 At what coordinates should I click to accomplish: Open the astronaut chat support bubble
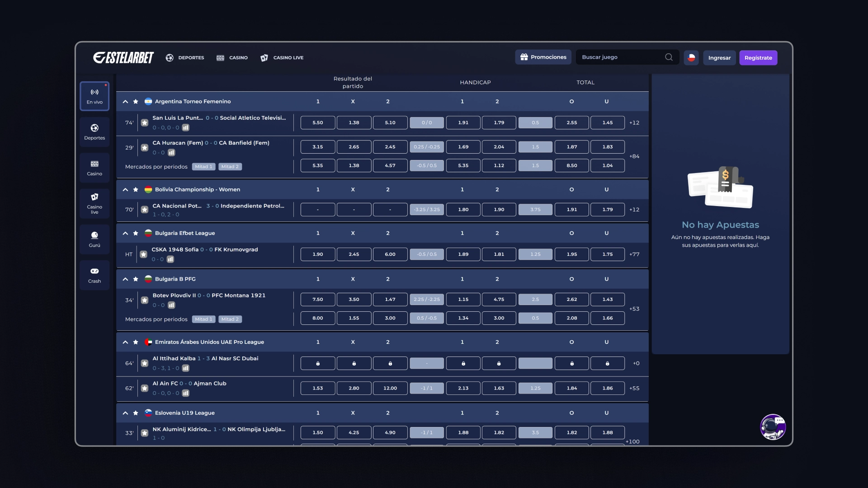point(773,427)
